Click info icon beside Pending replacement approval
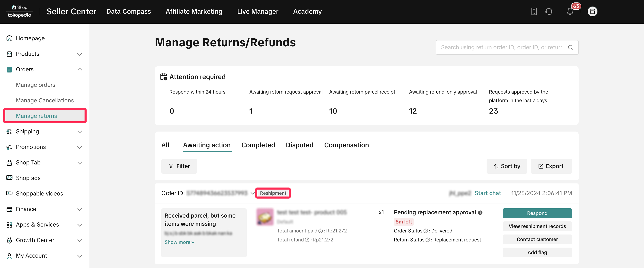 480,212
